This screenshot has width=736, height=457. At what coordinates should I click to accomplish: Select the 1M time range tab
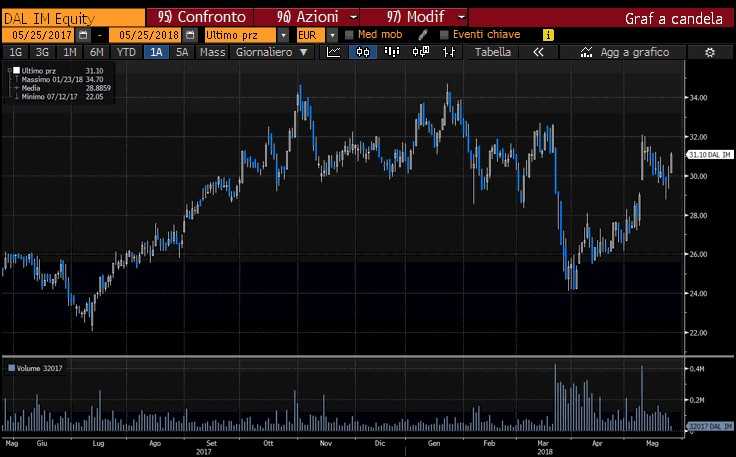point(69,52)
